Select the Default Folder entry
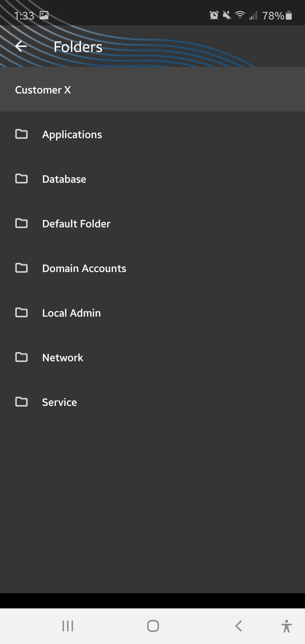The height and width of the screenshot is (644, 305). (76, 224)
